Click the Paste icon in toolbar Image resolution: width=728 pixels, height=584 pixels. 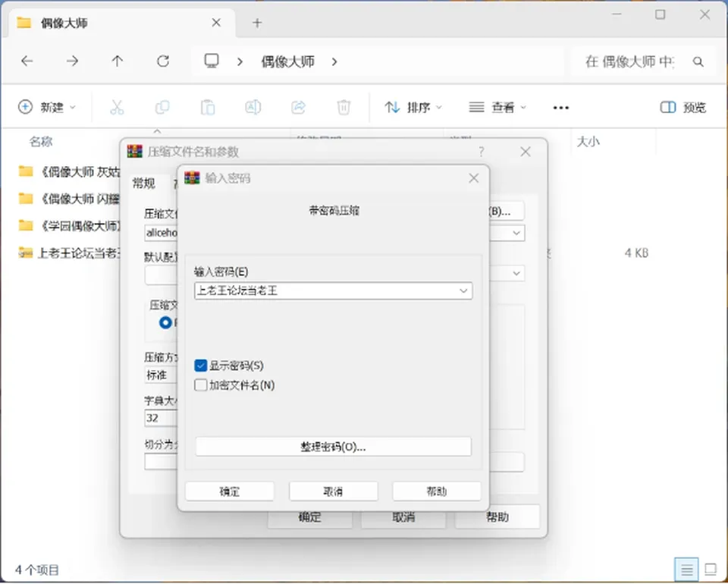(x=208, y=107)
